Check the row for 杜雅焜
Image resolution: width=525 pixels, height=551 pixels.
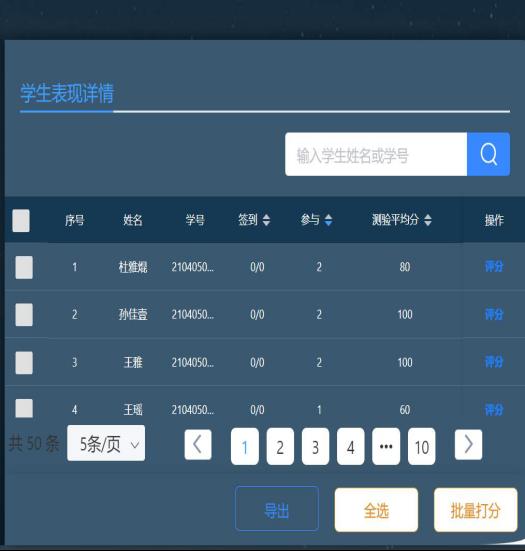24,267
